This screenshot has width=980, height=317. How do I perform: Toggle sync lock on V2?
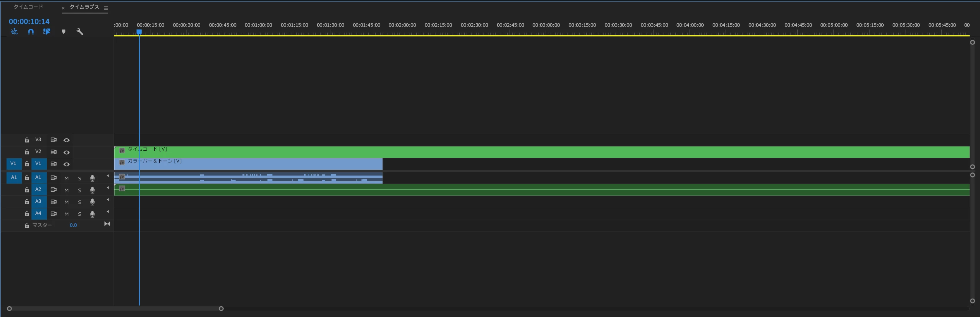pyautogui.click(x=54, y=152)
